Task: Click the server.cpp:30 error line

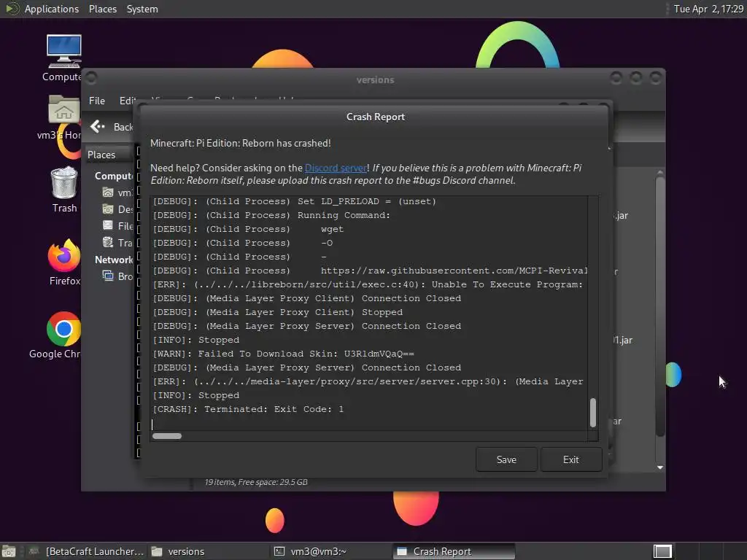Action: coord(368,381)
